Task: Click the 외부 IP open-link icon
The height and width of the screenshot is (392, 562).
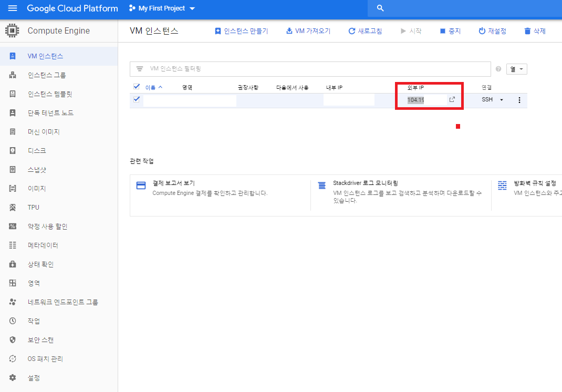Action: [x=452, y=99]
